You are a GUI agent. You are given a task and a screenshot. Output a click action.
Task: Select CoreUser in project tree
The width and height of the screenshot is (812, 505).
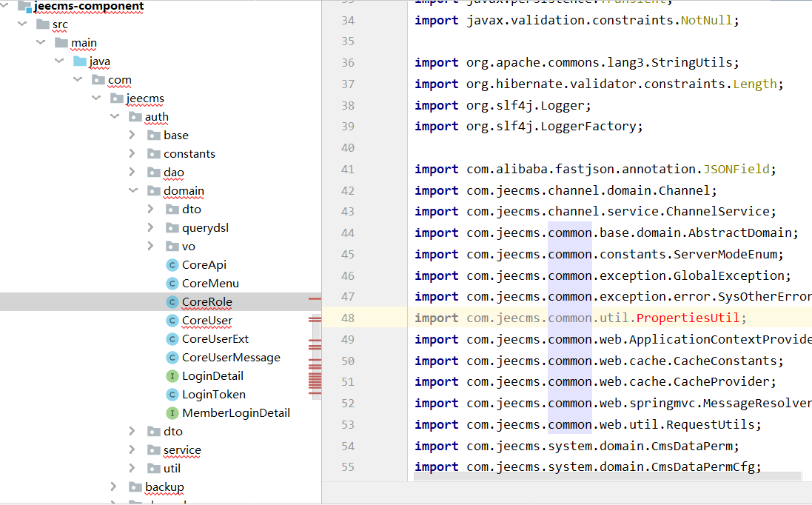click(207, 321)
